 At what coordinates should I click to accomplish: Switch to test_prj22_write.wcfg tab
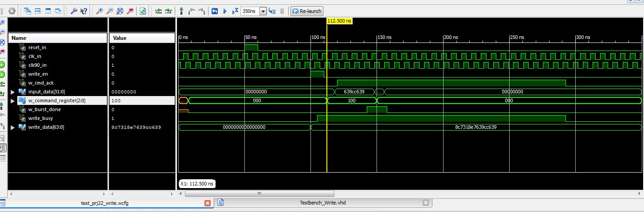click(x=105, y=203)
